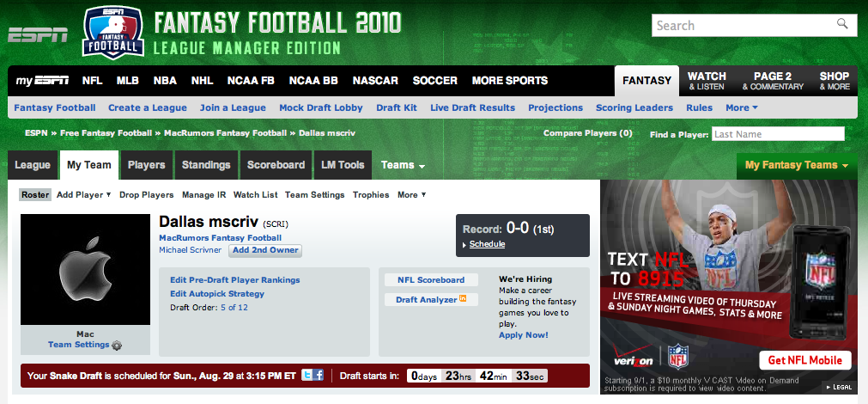868x404 pixels.
Task: Share draft via Facebook icon
Action: [319, 375]
